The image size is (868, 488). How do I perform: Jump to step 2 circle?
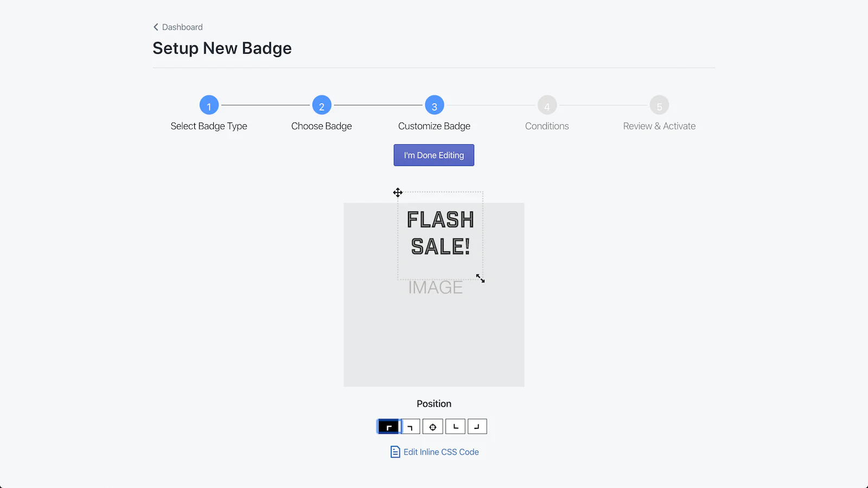point(322,105)
